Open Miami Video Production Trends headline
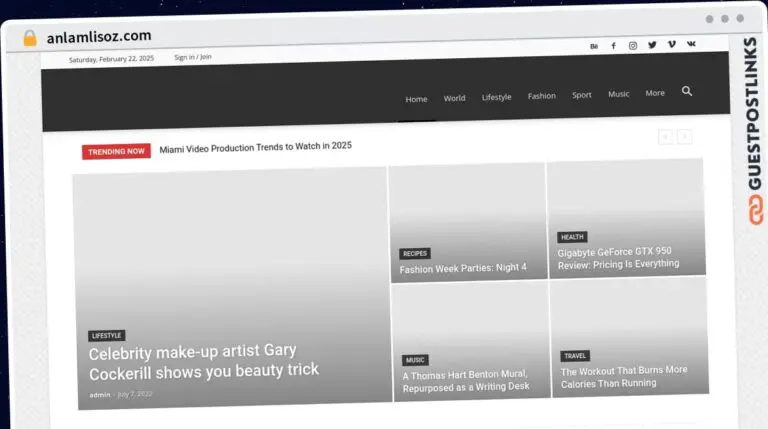 (255, 146)
